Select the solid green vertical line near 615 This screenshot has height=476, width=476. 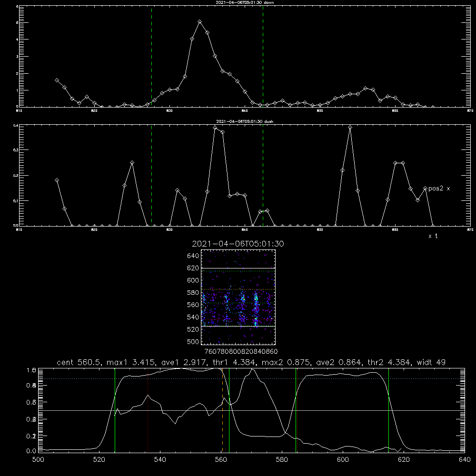(x=388, y=410)
